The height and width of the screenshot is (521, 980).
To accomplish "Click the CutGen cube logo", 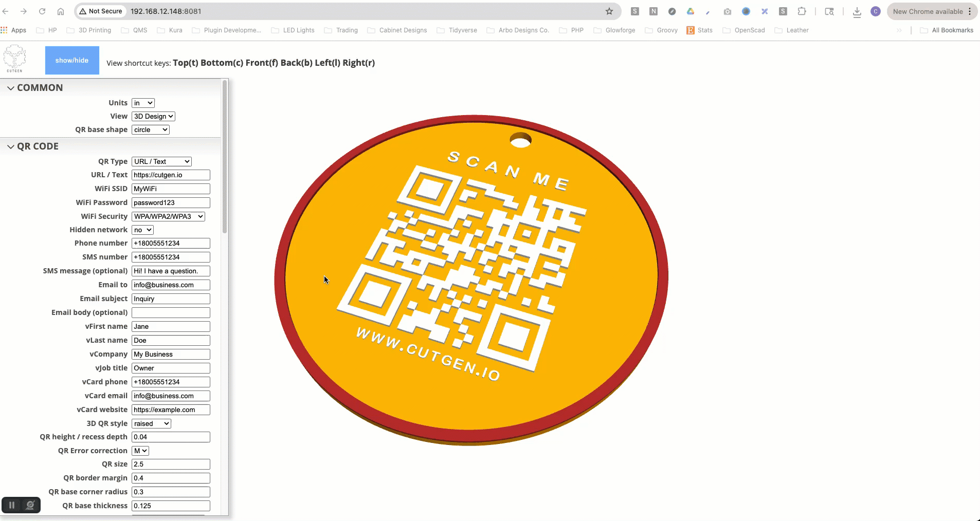I will [15, 59].
